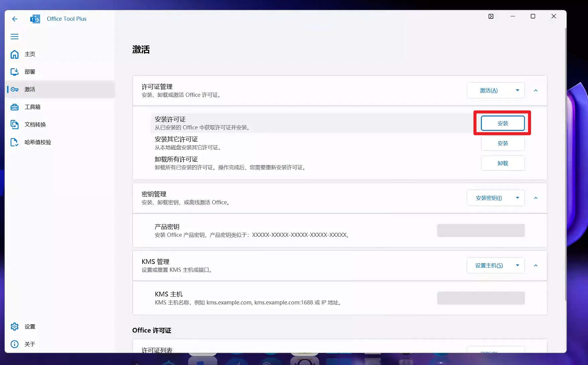Open the 设置 gear icon in sidebar
Screen dimensions: 588x365
[14, 326]
